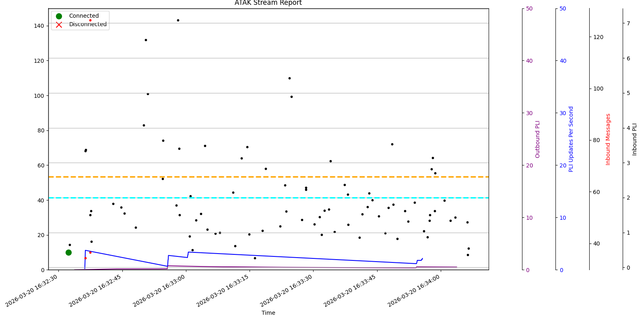Click the "Connected" legend text label
Image resolution: width=644 pixels, height=322 pixels.
click(84, 16)
